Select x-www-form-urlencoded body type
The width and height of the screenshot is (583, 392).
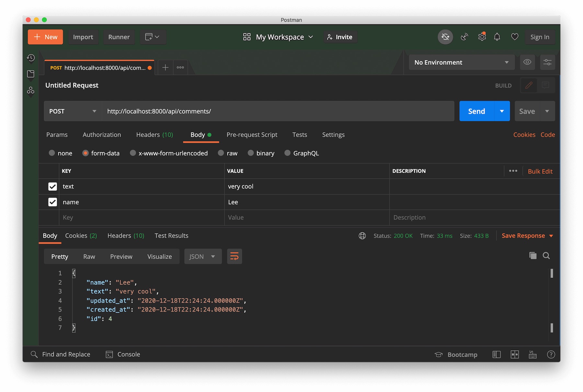[133, 153]
